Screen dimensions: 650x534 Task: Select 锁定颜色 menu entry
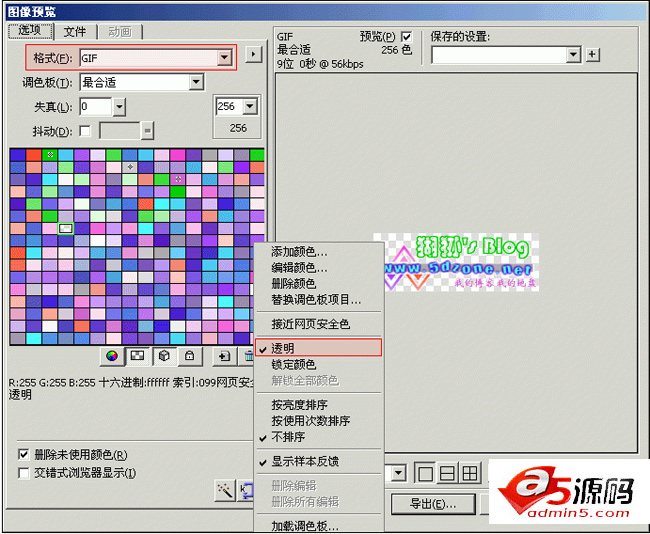coord(318,364)
